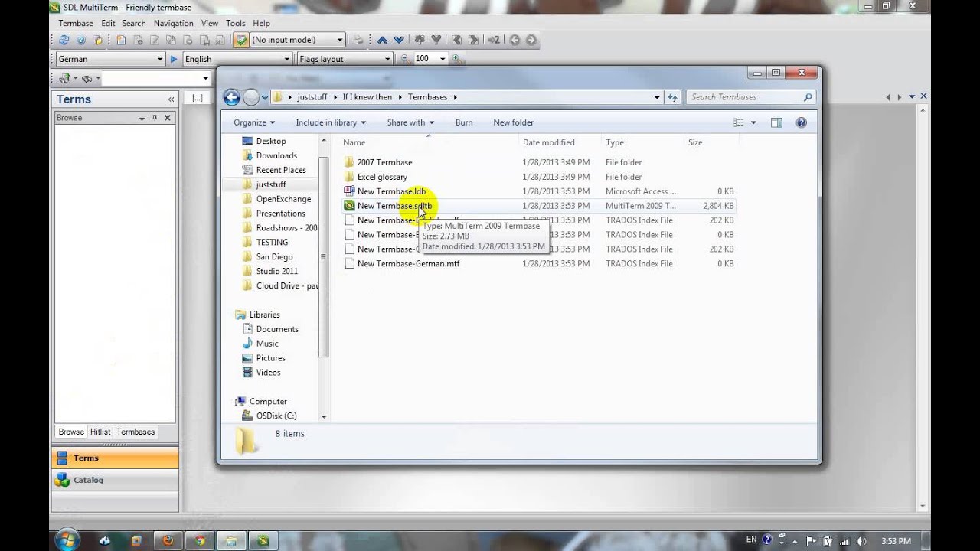Screen dimensions: 980x551
Task: Open the Navigation menu
Action: pyautogui.click(x=173, y=24)
